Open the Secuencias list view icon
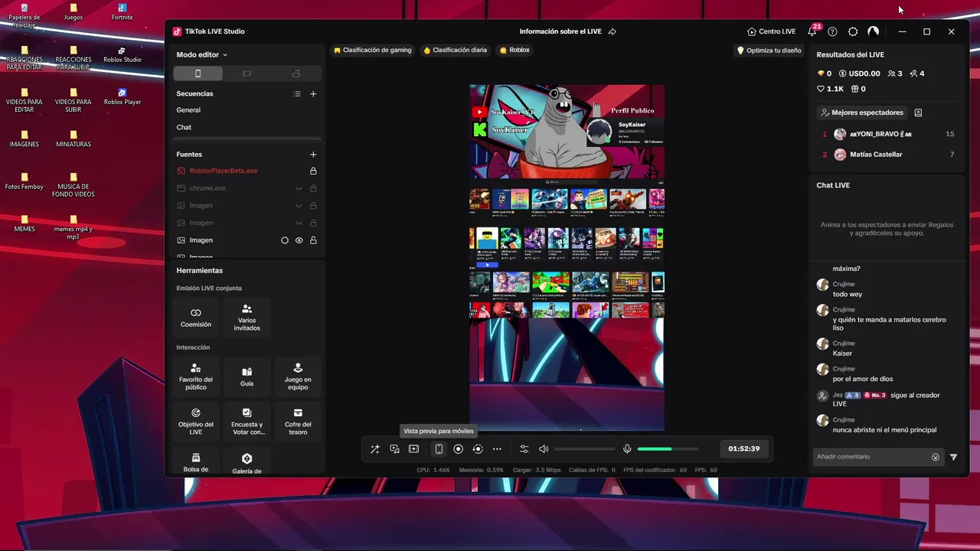Image resolution: width=980 pixels, height=551 pixels. (x=297, y=93)
